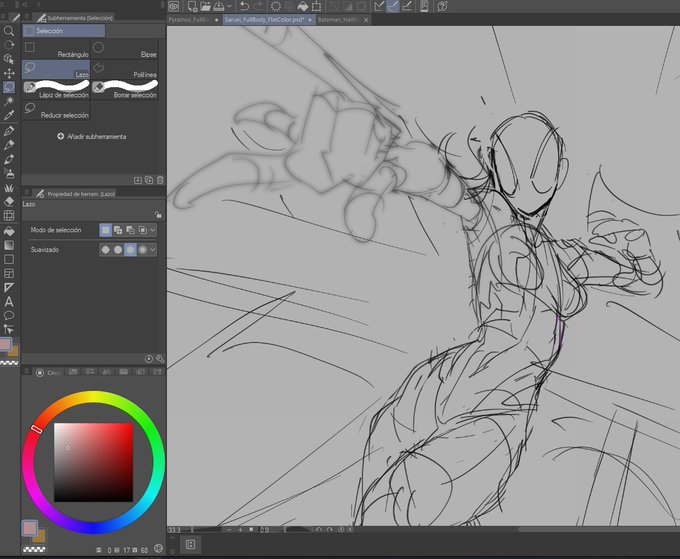
Task: Choose the Elipse selection subtool
Action: [x=125, y=50]
